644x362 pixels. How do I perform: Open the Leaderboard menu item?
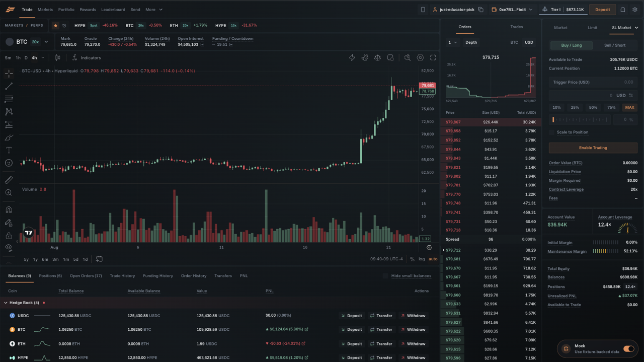pyautogui.click(x=113, y=10)
